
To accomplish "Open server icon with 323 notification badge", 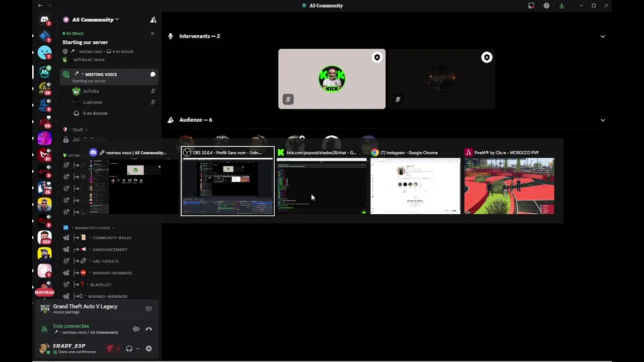I will click(44, 237).
